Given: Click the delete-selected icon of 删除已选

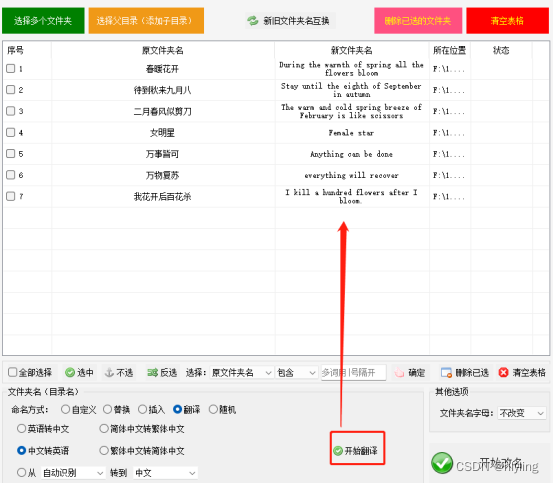Looking at the screenshot, I should coord(446,372).
